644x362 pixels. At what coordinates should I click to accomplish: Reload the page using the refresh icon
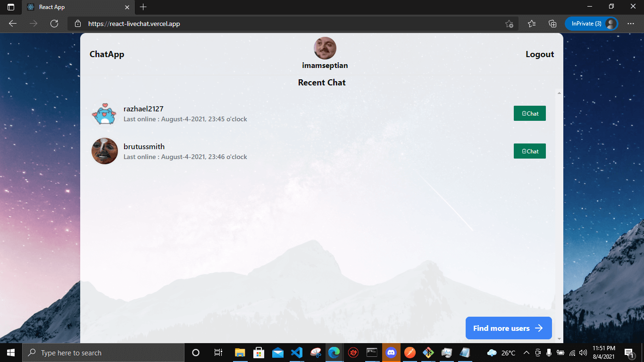tap(54, 23)
